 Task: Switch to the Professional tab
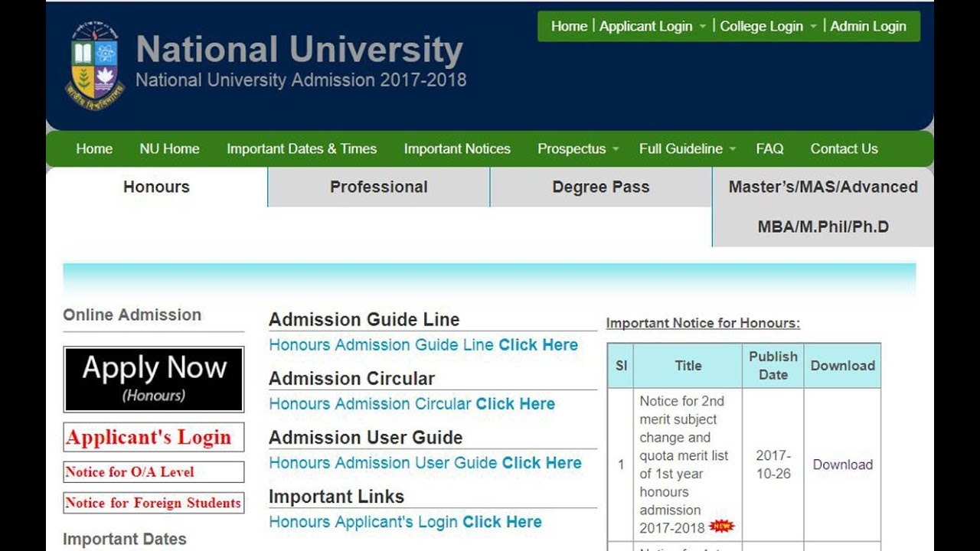379,187
